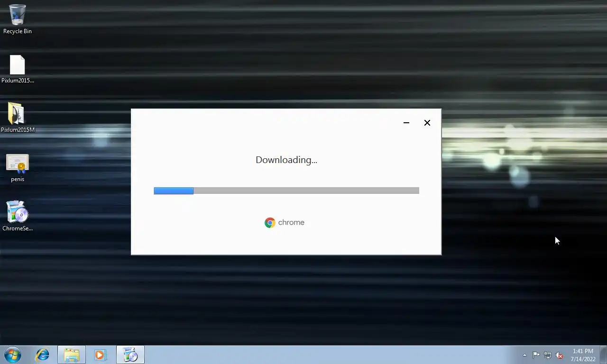Open the Recycle Bin desktop icon
This screenshot has width=607, height=364.
[18, 19]
